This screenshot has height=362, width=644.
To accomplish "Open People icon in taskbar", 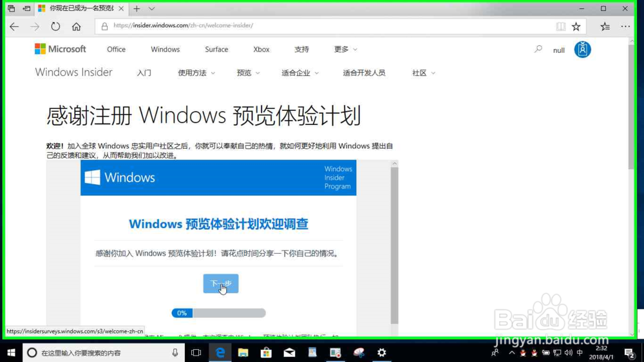I will pyautogui.click(x=495, y=352).
